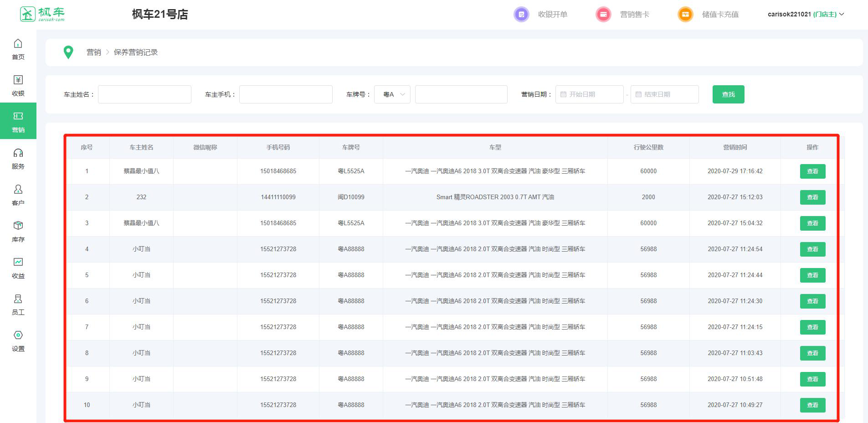Click 保养营销记录 breadcrumb text

(136, 52)
